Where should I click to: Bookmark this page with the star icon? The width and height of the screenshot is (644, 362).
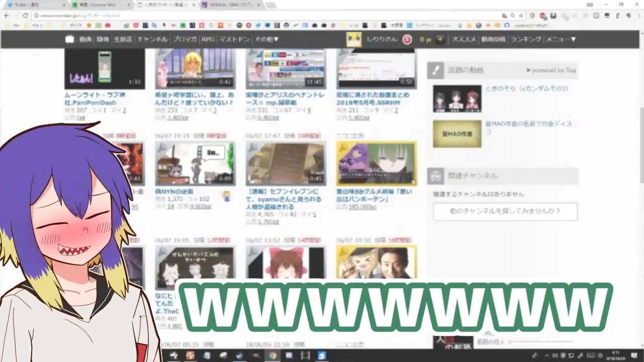click(521, 16)
